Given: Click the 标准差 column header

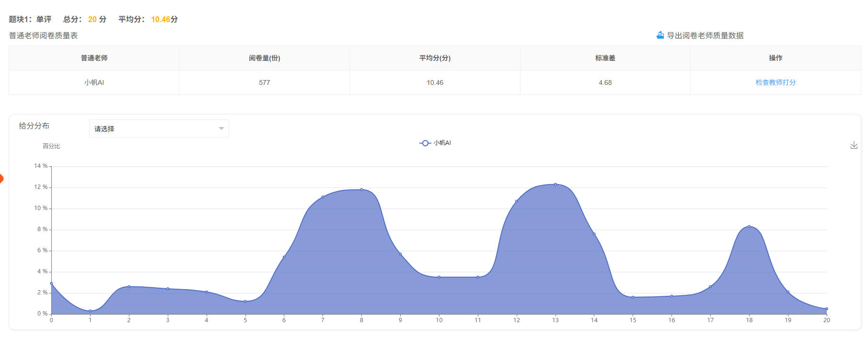Looking at the screenshot, I should 605,58.
